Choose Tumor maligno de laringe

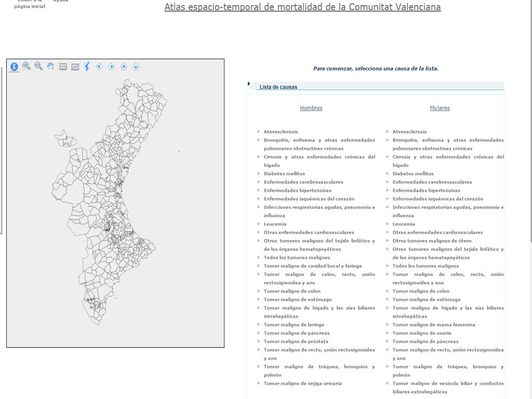pos(294,325)
